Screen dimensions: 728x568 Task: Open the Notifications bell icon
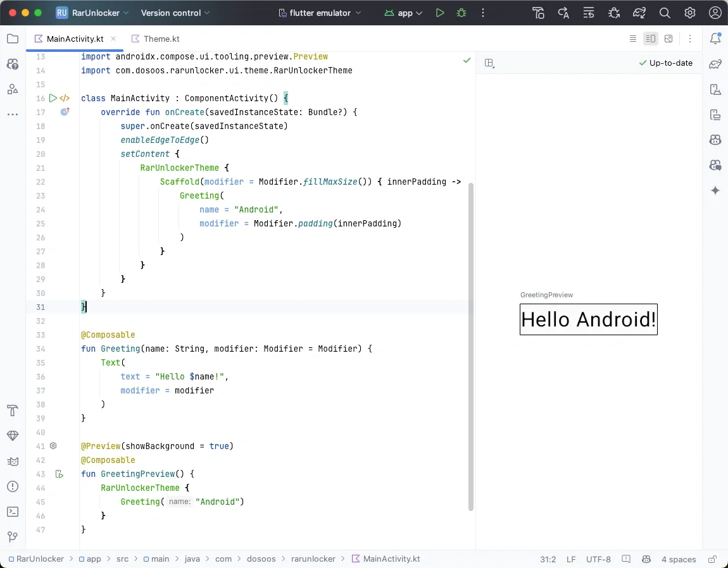tap(715, 39)
